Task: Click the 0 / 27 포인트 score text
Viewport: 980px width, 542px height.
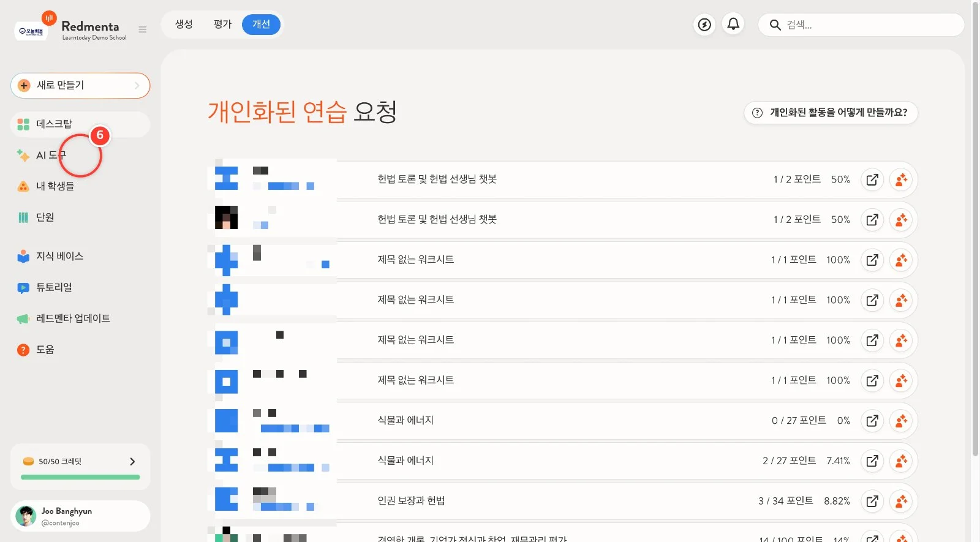Action: click(x=799, y=421)
